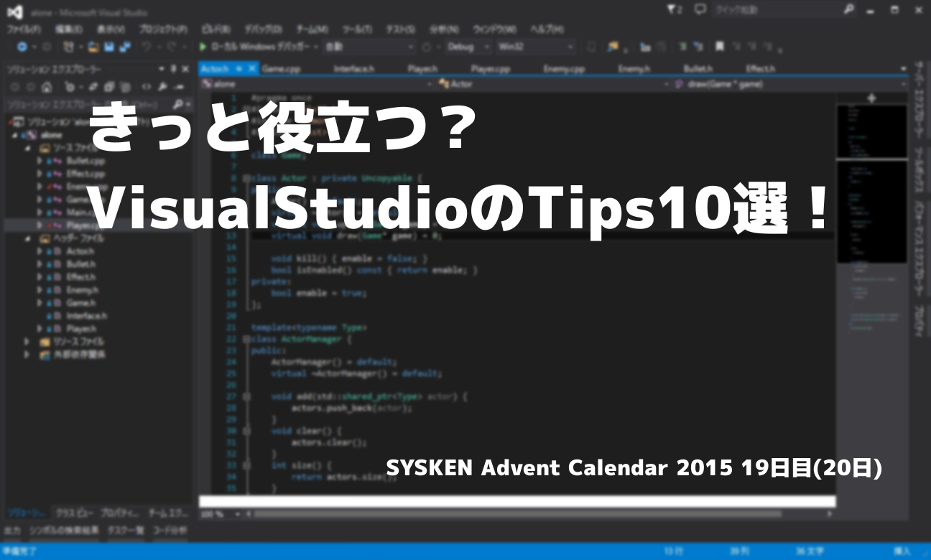Open the notifications flag icon
Viewport: 931px width, 560px height.
(673, 10)
